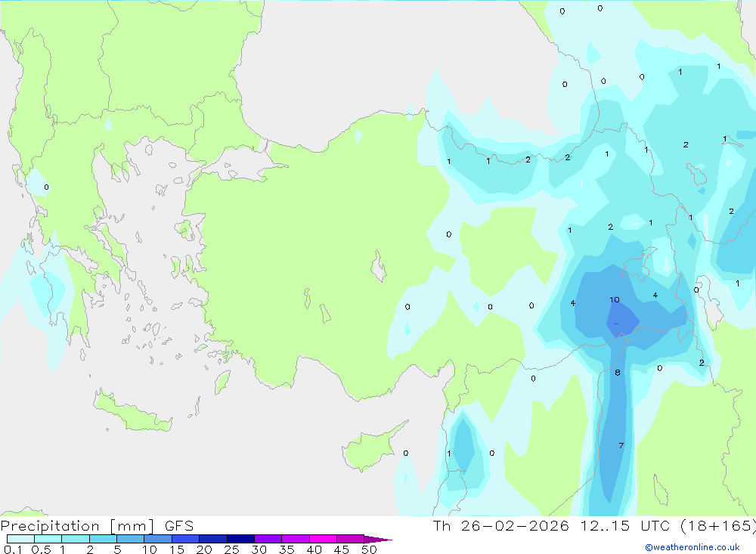The height and width of the screenshot is (554, 756).
Task: Select the 2–5 mm legend color swatch
Action: point(103,539)
